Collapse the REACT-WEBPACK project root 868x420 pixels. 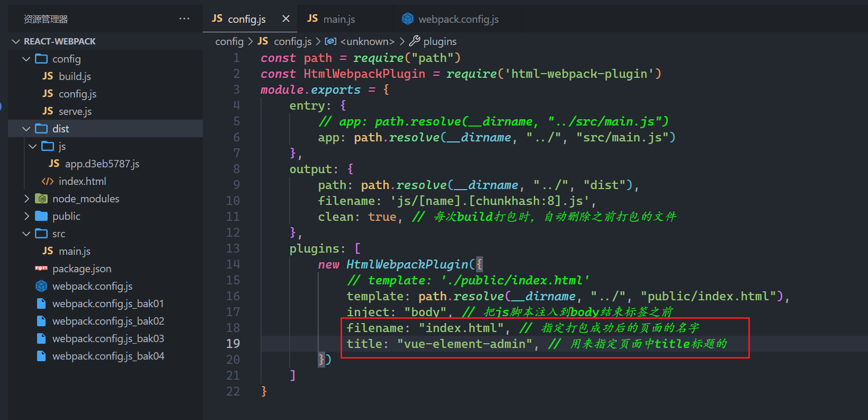pos(16,41)
